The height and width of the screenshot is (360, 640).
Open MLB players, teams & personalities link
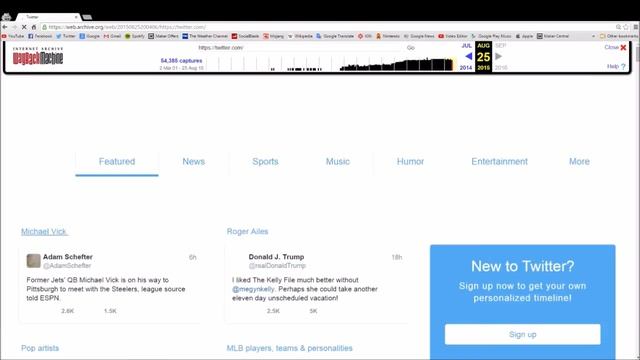tap(289, 348)
